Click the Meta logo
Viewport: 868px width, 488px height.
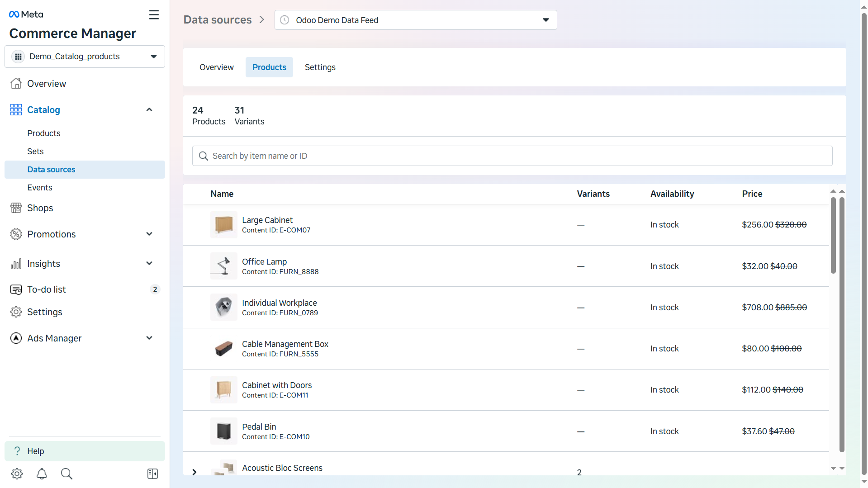click(x=26, y=14)
